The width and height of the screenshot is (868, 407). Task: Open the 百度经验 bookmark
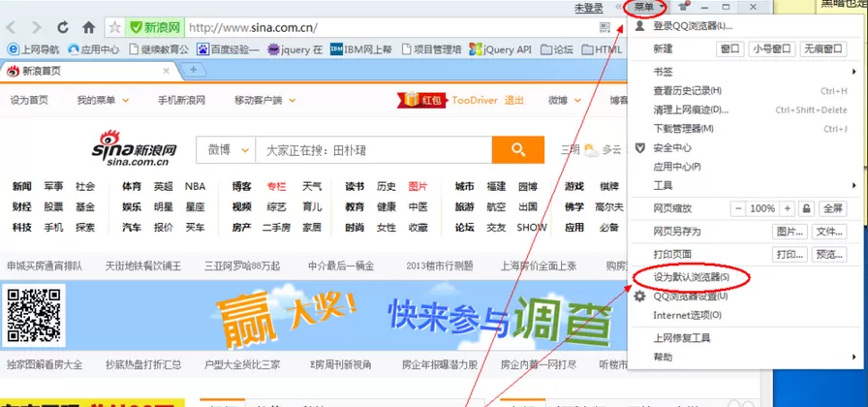[228, 49]
